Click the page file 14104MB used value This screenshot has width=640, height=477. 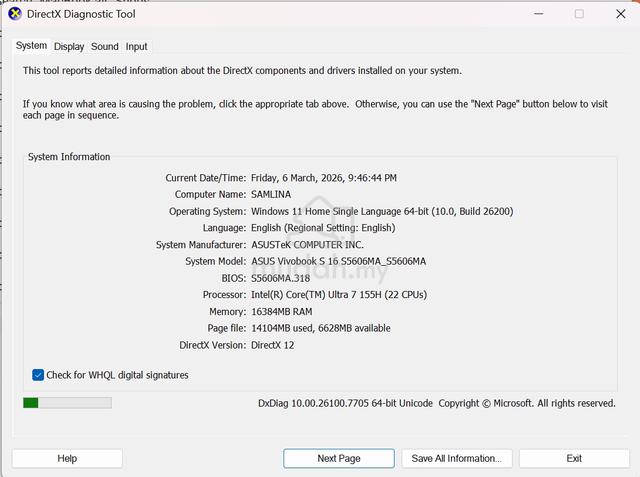pyautogui.click(x=320, y=328)
